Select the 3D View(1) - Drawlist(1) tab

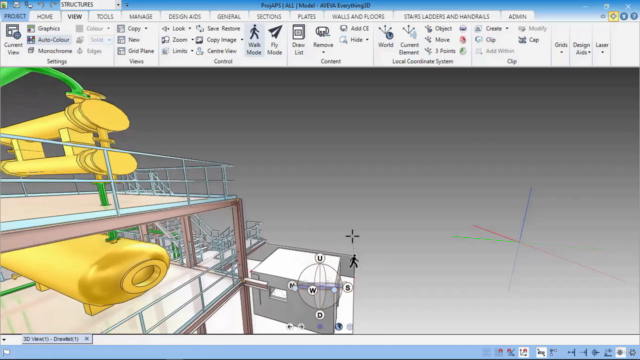click(x=51, y=339)
